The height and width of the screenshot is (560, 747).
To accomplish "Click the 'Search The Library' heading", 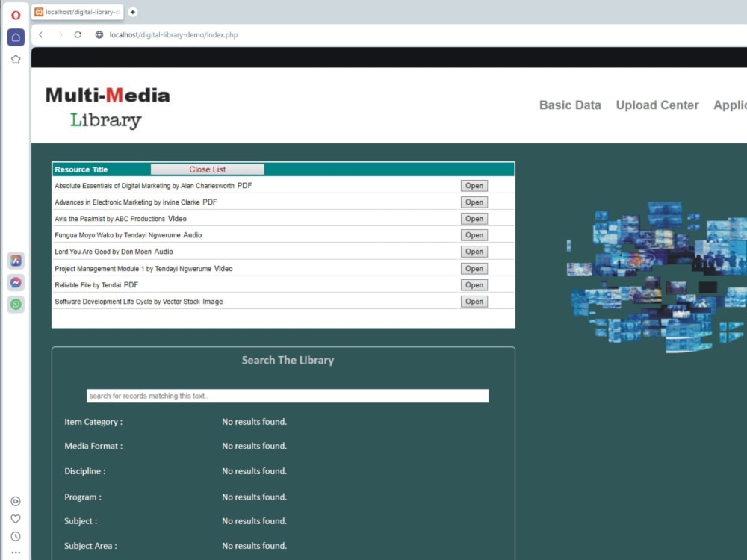I will (288, 360).
